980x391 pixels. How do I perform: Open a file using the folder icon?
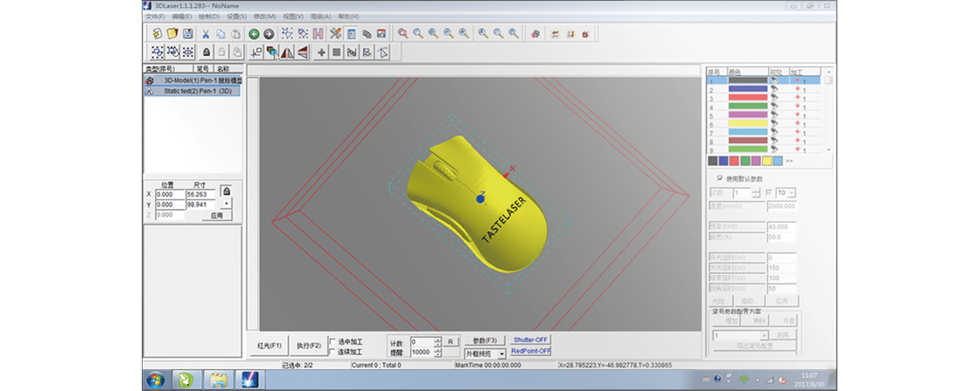(x=172, y=34)
